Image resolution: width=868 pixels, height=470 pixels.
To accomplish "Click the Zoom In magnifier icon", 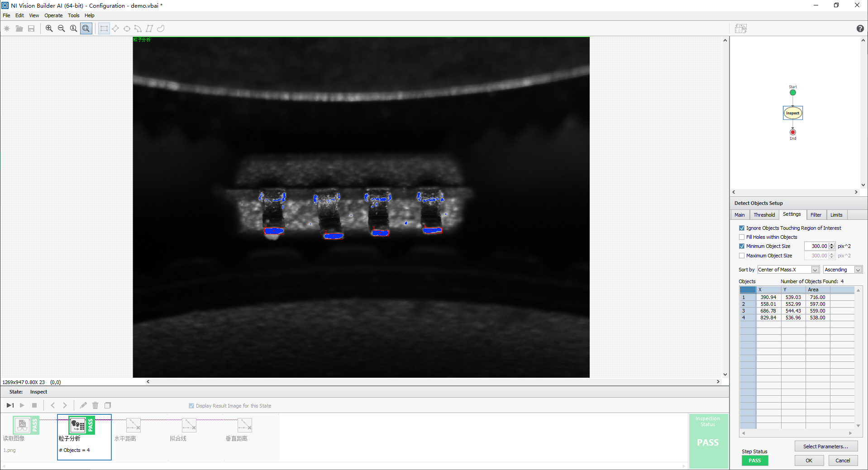I will click(49, 28).
